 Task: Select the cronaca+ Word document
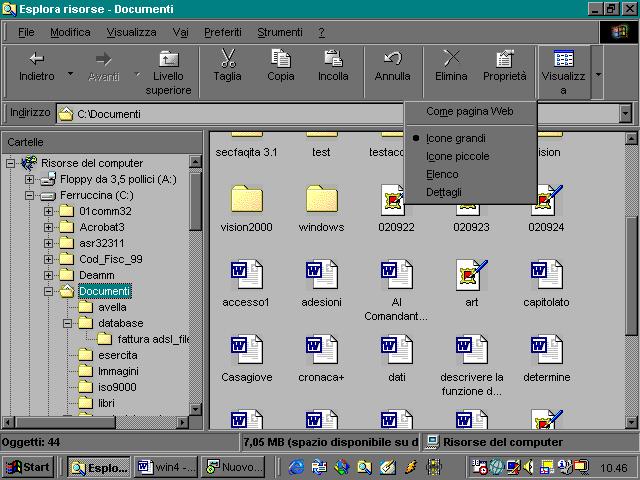pos(321,349)
